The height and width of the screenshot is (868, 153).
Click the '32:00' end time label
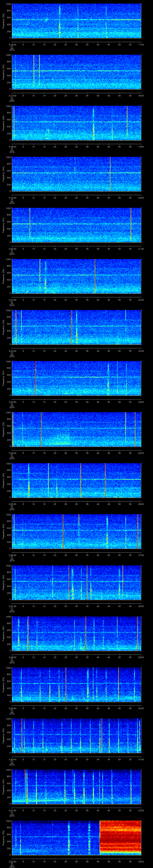(141, 811)
